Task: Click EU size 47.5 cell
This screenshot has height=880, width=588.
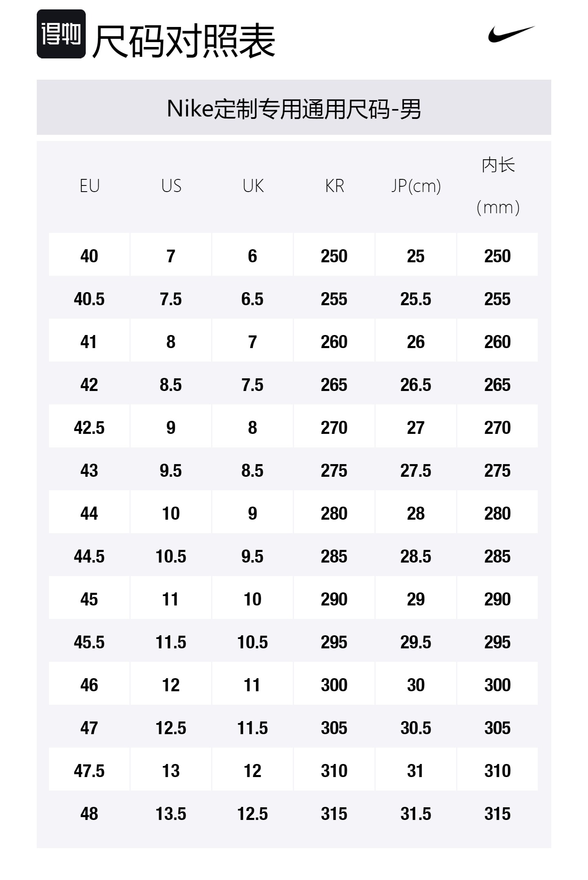Action: pyautogui.click(x=89, y=771)
